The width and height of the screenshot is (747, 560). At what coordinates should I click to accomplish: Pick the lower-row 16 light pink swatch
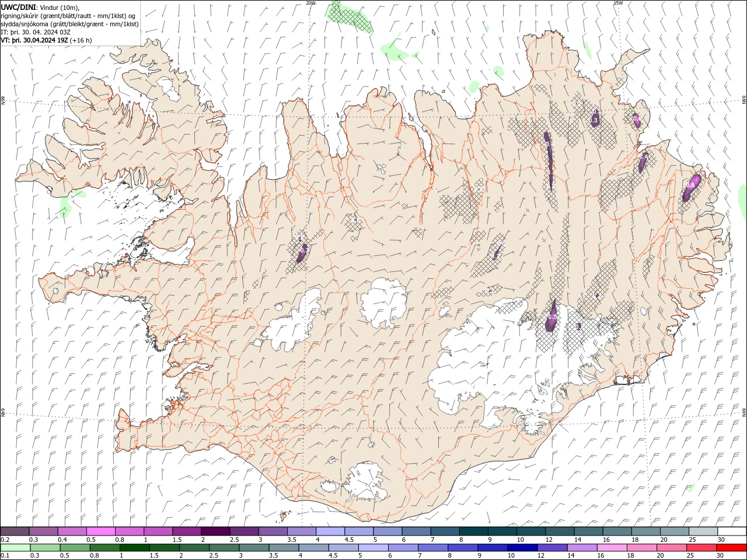612,548
